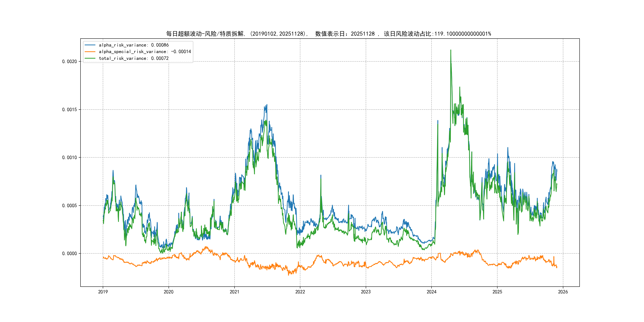Click the blue alpha_risk_variance legend line
644x322 pixels.
tap(90, 45)
